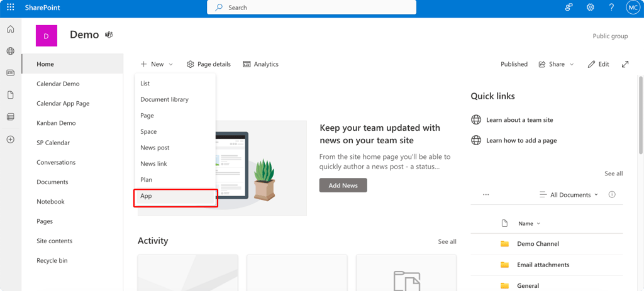This screenshot has height=291, width=644.
Task: Open the Demo Channel folder name
Action: 538,244
